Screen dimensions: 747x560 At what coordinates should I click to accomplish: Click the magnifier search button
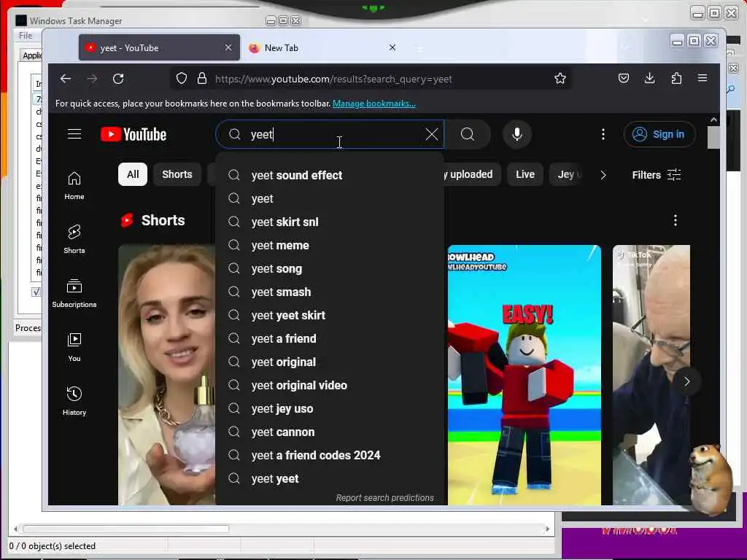[468, 134]
